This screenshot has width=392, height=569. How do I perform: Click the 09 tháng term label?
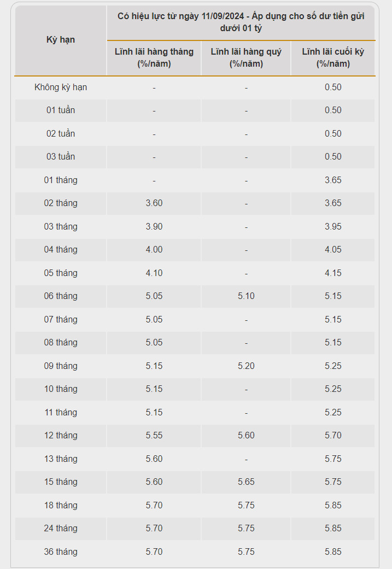61,366
